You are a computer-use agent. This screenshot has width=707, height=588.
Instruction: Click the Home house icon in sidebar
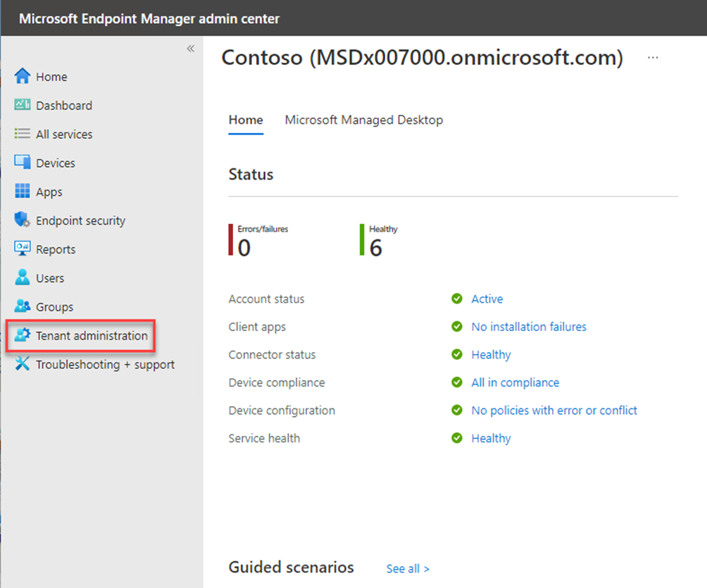tap(22, 76)
